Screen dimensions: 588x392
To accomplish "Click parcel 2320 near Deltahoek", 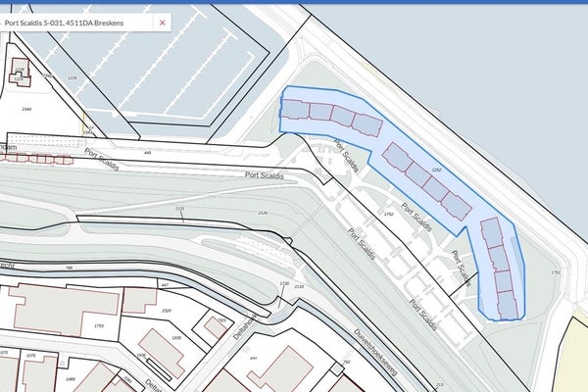I will pos(167,311).
